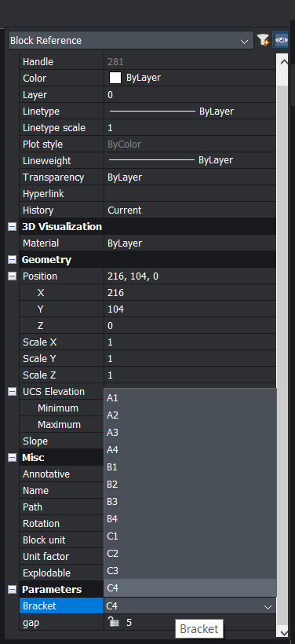Viewport: 295px width, 644px height.
Task: Click the Transparency ByLayer value
Action: (190, 177)
